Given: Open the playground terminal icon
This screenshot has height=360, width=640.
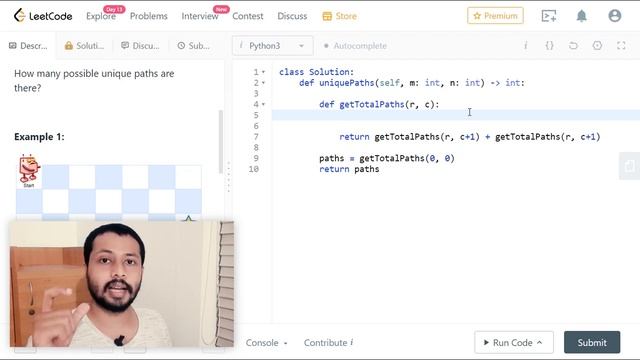Looking at the screenshot, I should pyautogui.click(x=549, y=16).
